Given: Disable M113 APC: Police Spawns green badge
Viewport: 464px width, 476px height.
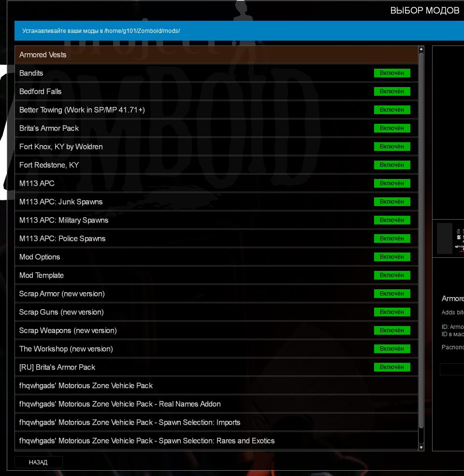Looking at the screenshot, I should 392,238.
